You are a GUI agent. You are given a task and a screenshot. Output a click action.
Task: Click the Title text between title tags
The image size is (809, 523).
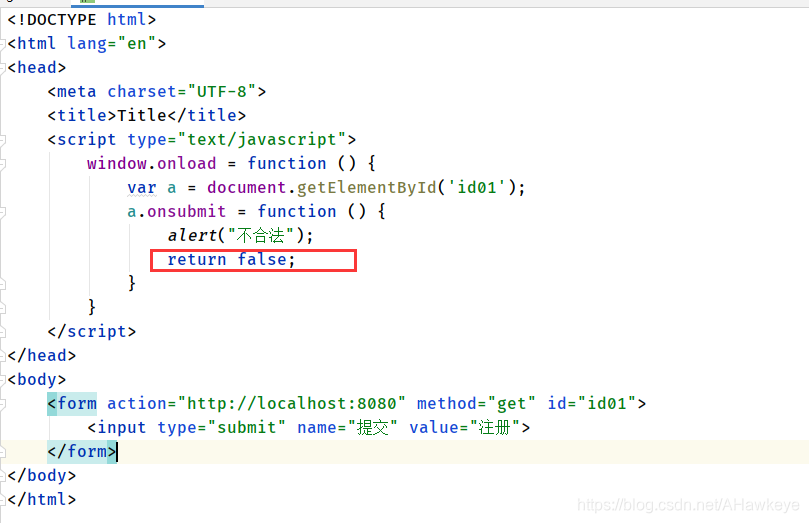pyautogui.click(x=142, y=116)
